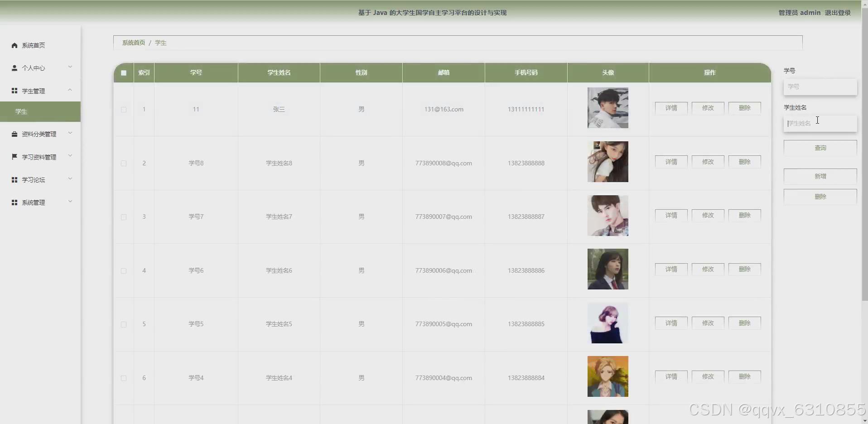The image size is (868, 424).
Task: Toggle the select-all checkbox in table header
Action: point(124,73)
